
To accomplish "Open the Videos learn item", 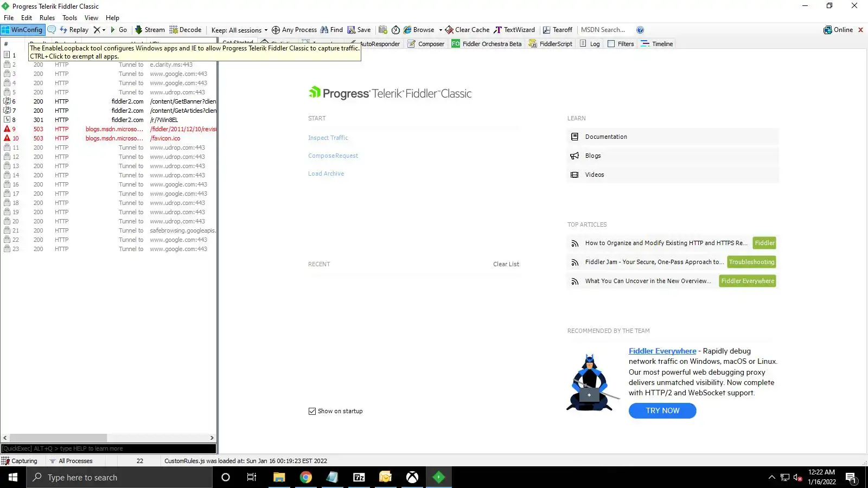I will click(x=673, y=175).
